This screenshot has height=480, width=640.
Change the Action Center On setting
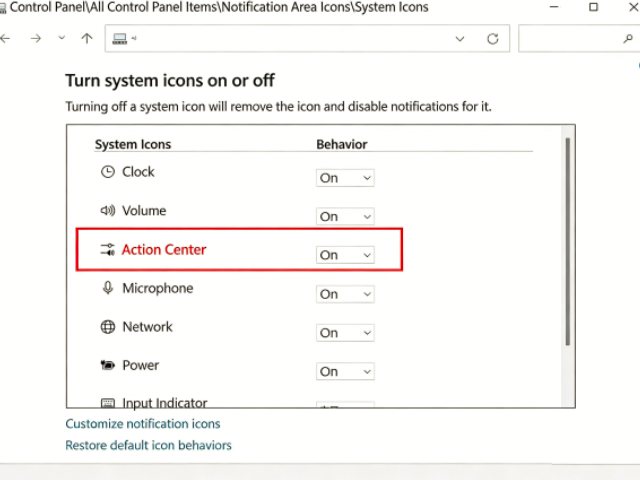pyautogui.click(x=345, y=255)
